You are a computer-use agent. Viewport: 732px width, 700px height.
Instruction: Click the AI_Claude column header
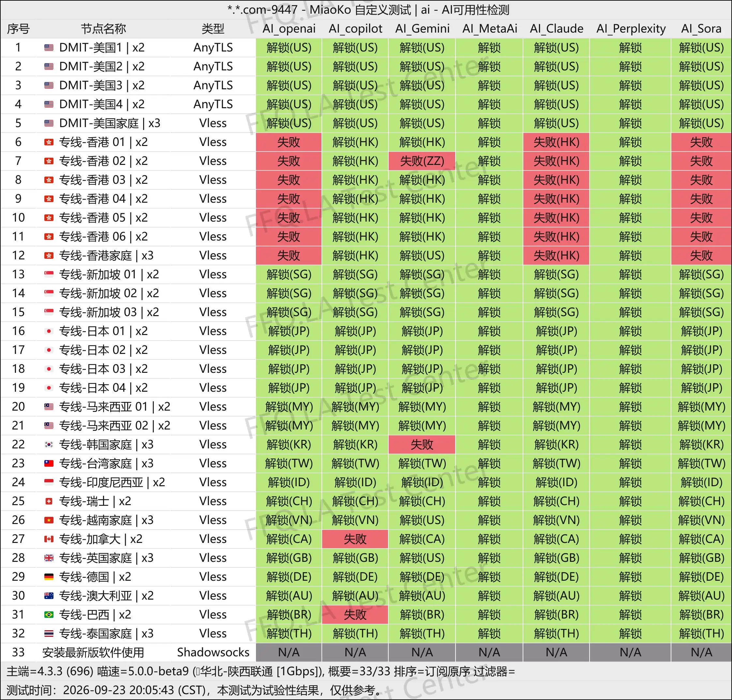(556, 29)
